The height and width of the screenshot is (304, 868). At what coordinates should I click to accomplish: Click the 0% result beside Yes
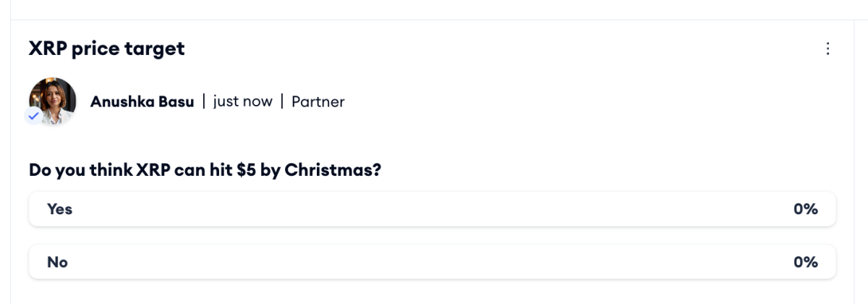[x=805, y=209]
